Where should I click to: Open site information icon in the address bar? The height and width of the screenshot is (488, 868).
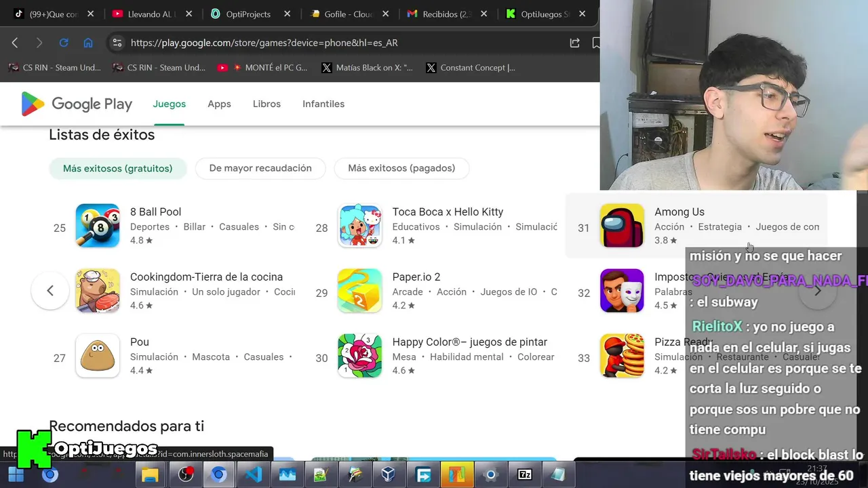[117, 43]
